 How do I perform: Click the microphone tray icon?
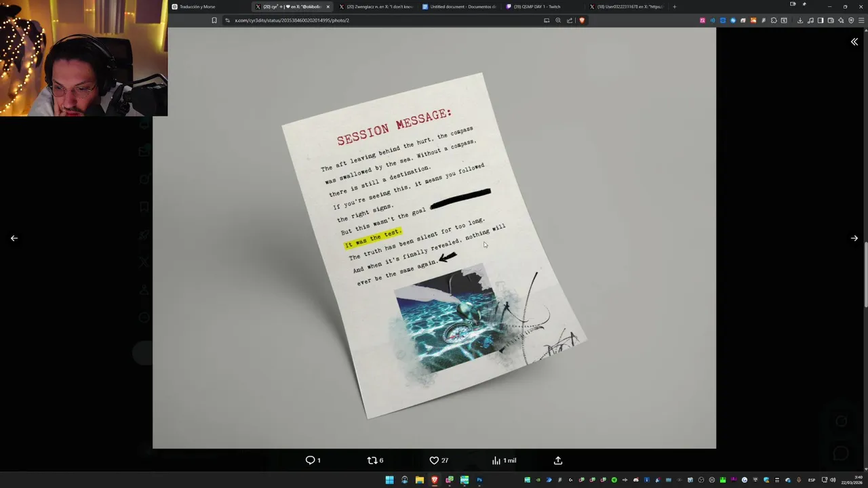click(798, 480)
